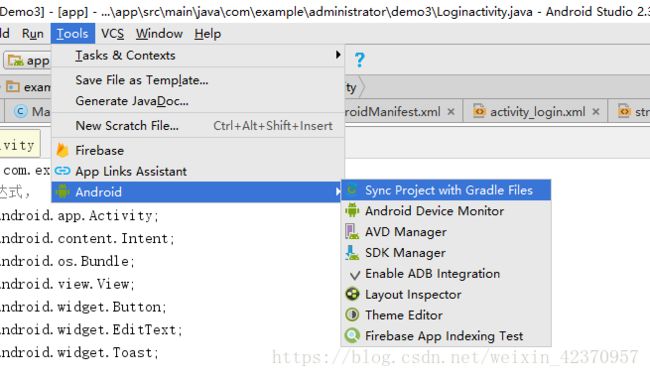
Task: Open the app run configuration dropdown
Action: pyautogui.click(x=28, y=61)
